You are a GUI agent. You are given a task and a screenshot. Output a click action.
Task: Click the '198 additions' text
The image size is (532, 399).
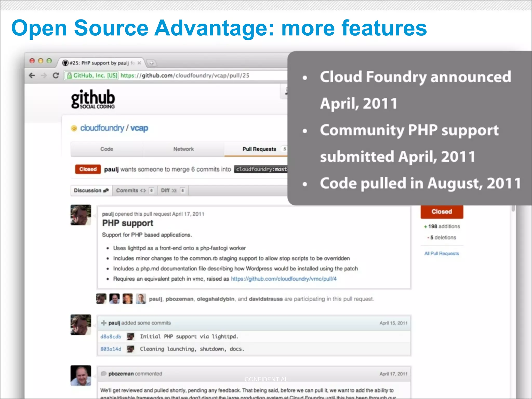444,227
